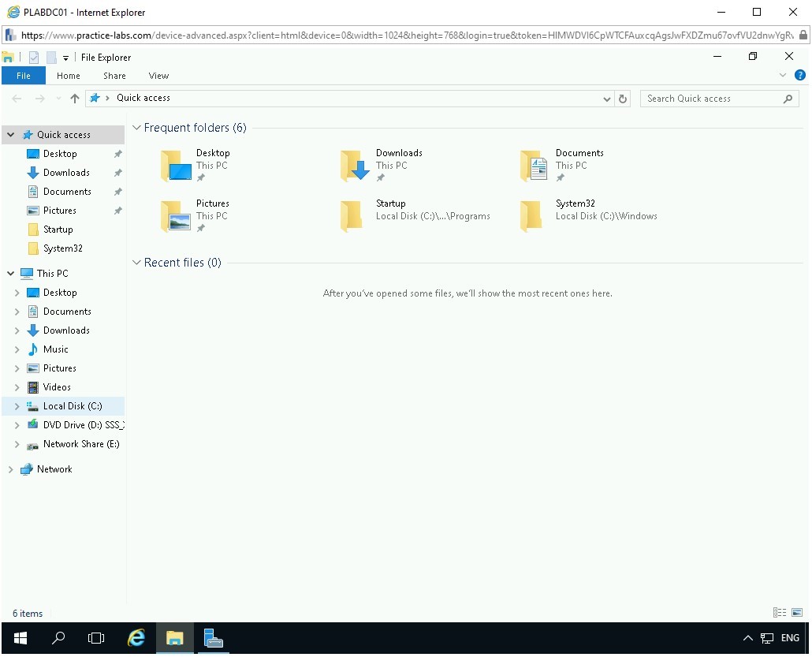The height and width of the screenshot is (657, 812).
Task: Open the address bar history dropdown
Action: (x=606, y=99)
